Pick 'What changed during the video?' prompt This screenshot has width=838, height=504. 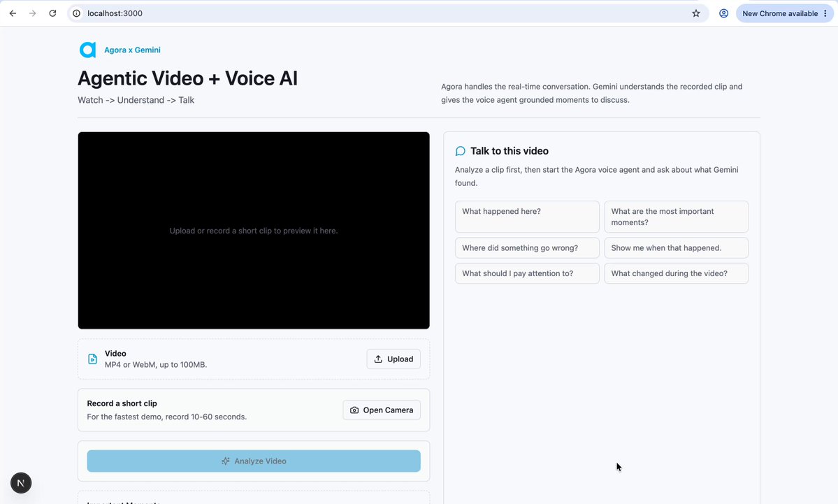[x=676, y=273]
